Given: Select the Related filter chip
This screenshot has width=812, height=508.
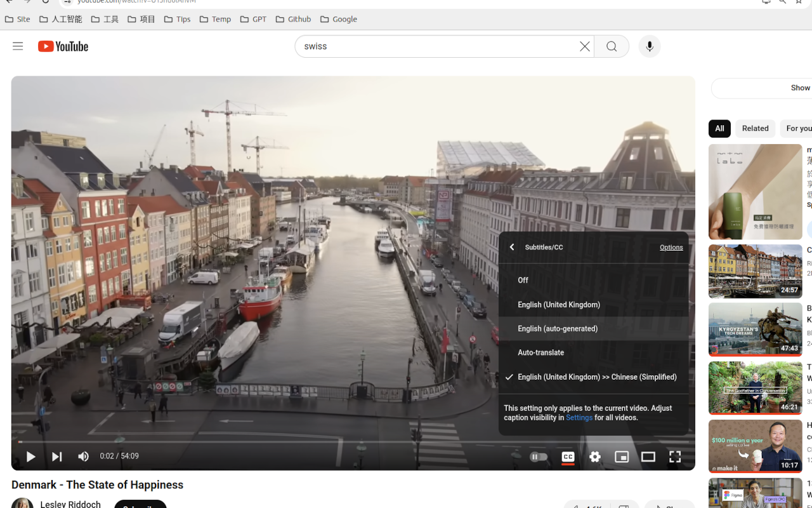Looking at the screenshot, I should point(755,128).
